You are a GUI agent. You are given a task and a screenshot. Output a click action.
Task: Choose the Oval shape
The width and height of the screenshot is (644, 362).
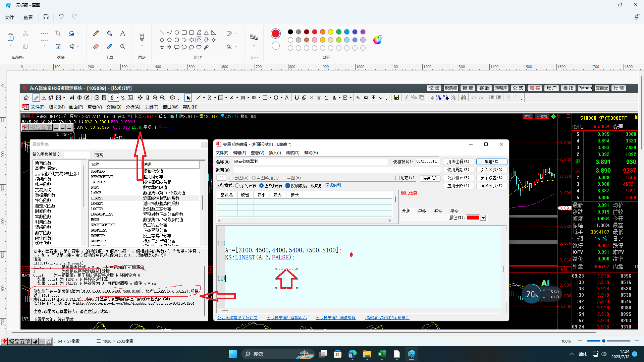(x=177, y=33)
